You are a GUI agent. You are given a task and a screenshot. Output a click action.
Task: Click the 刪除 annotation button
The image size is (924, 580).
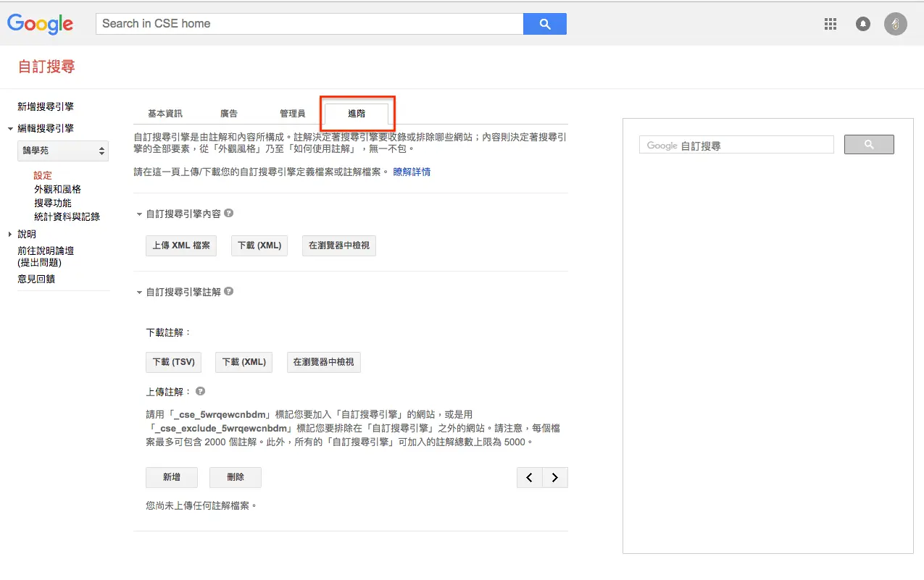coord(236,477)
